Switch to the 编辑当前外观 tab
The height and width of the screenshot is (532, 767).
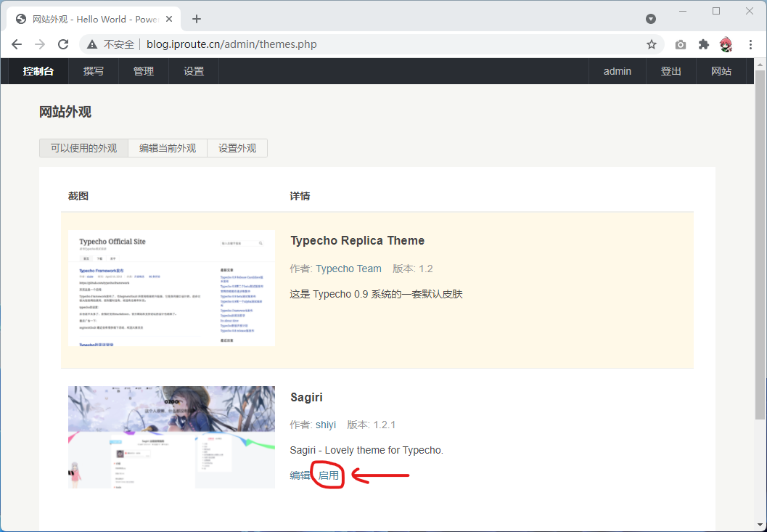point(168,148)
